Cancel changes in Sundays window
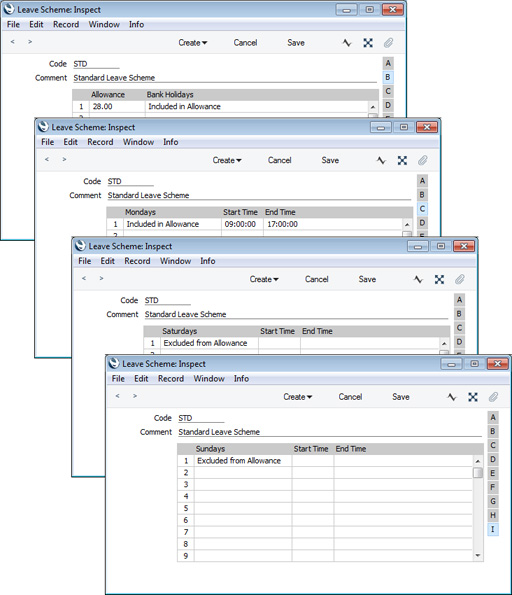 coord(350,397)
